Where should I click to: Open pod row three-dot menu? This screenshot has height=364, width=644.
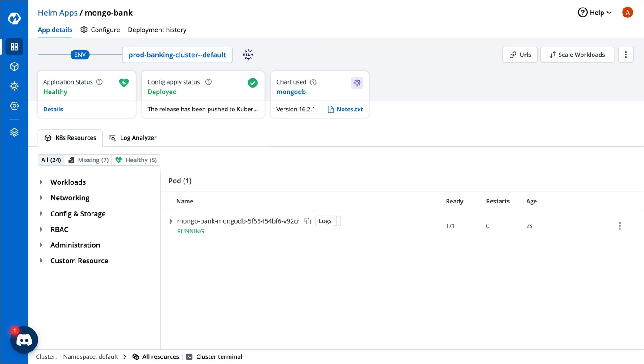click(619, 226)
